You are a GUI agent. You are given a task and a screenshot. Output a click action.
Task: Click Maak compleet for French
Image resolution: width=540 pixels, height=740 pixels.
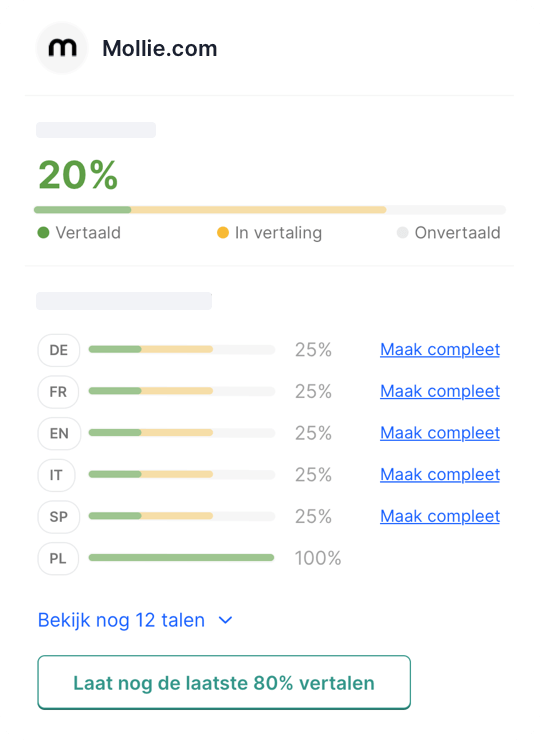[x=440, y=391]
